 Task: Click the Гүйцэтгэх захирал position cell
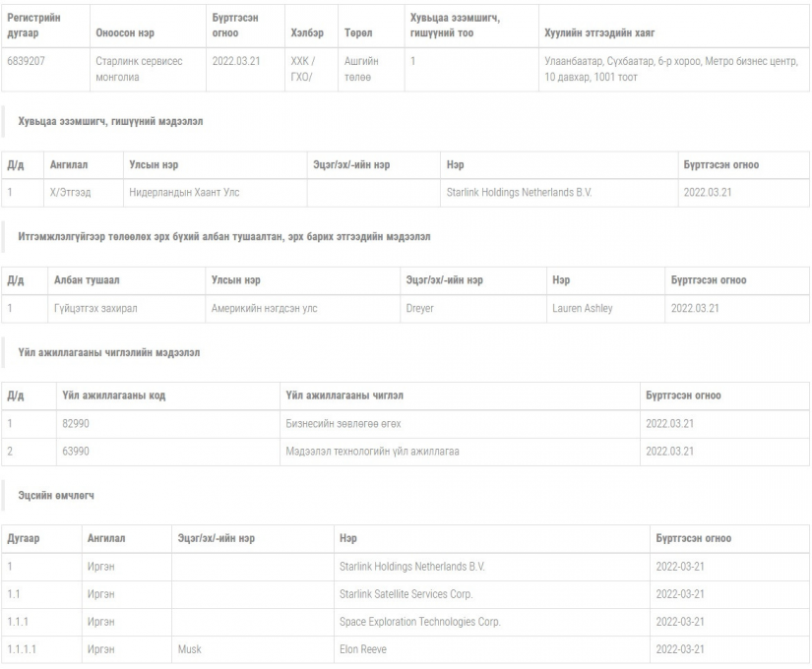tap(95, 308)
